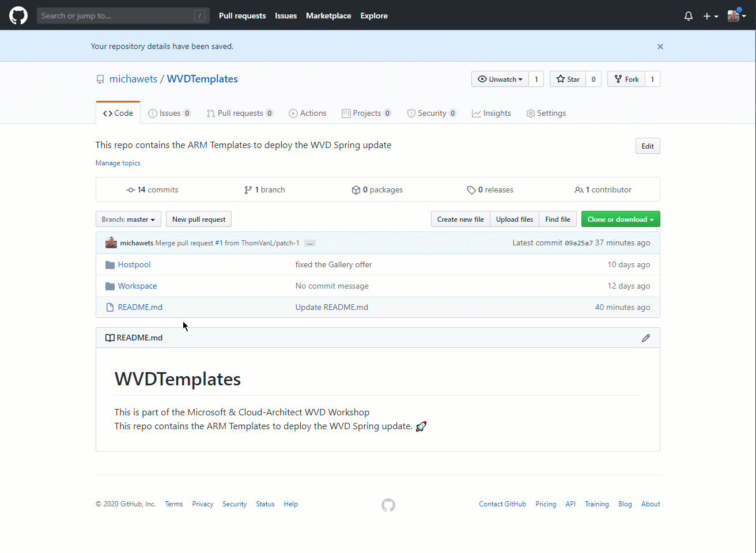Open the repository Settings tab
Viewport: 756px width, 553px height.
[546, 113]
